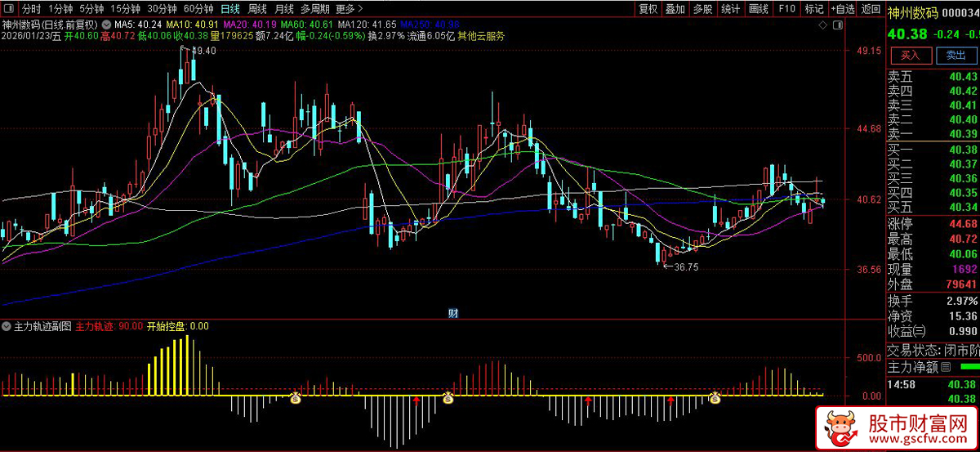Open the 统计 statistics button
The height and width of the screenshot is (452, 980).
point(731,9)
